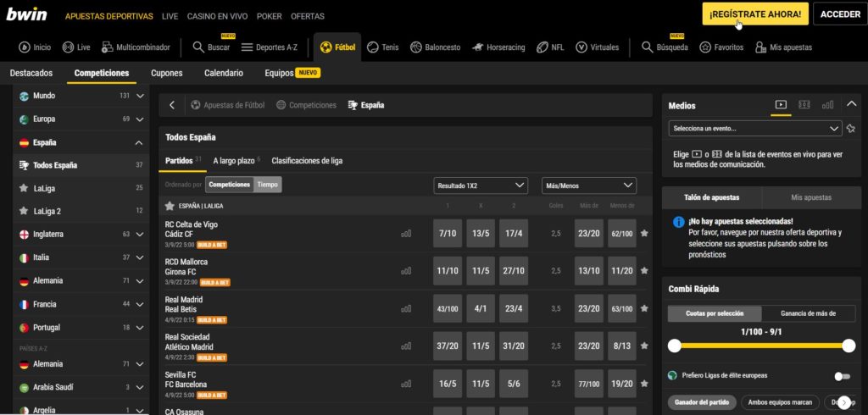This screenshot has width=868, height=415.
Task: Select Horseracing sport
Action: (498, 47)
